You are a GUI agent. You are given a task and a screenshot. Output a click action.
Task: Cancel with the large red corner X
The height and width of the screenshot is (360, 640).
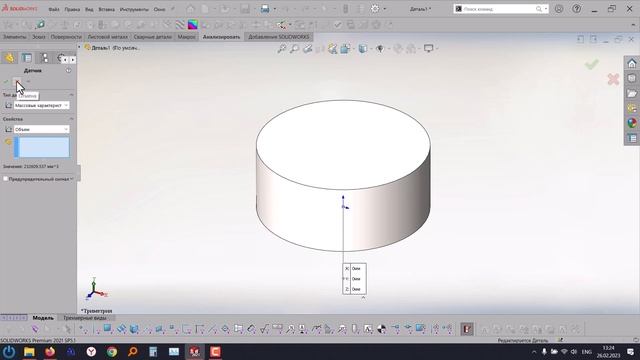coord(613,79)
